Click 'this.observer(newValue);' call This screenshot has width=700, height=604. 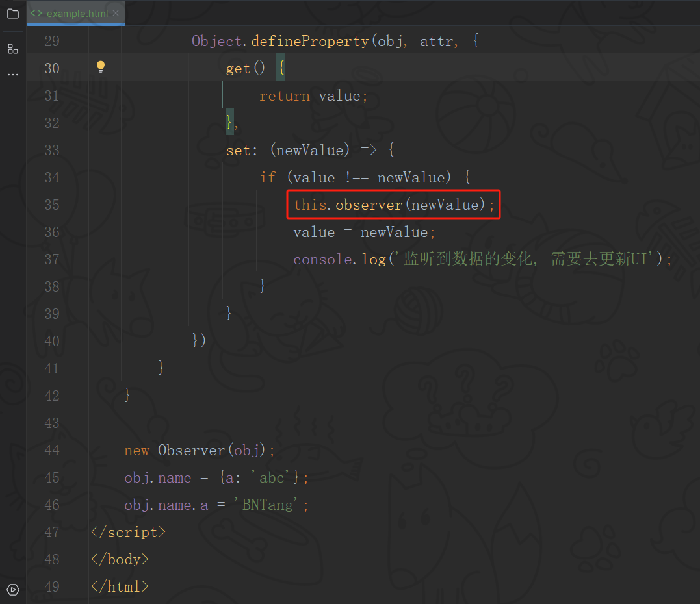tap(394, 205)
